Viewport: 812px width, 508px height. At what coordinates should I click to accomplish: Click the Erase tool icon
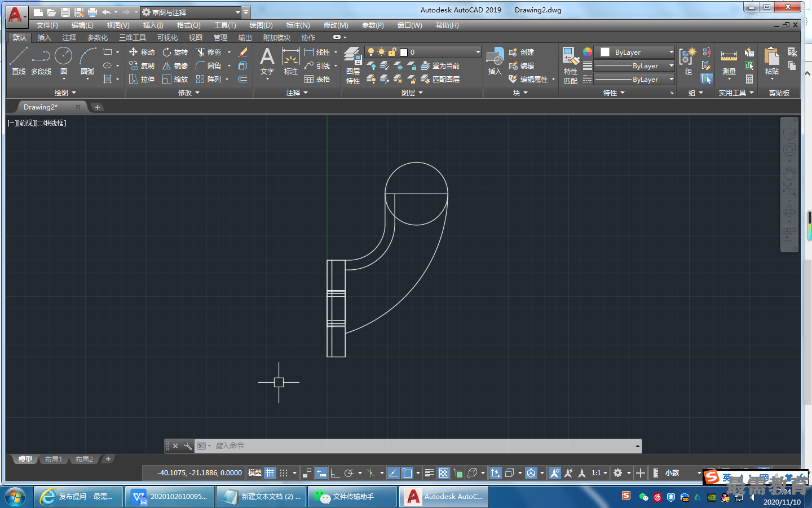243,52
